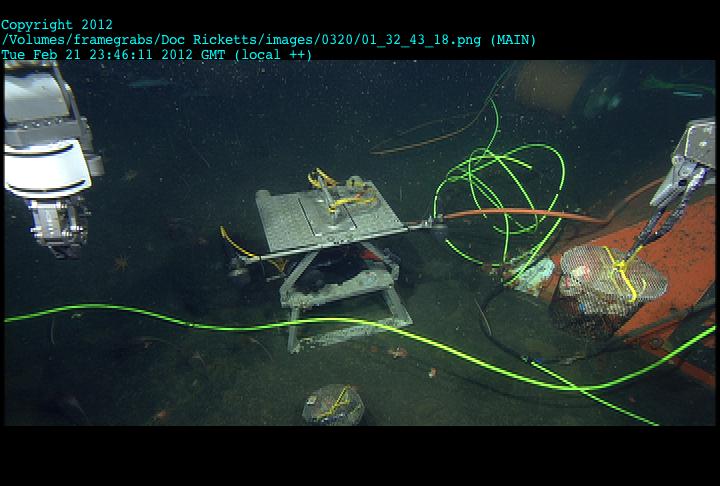This screenshot has height=486, width=720.
Task: Click the timestamp "Tue Feb 21 23:46:11 2012 GMT"
Action: [113, 55]
